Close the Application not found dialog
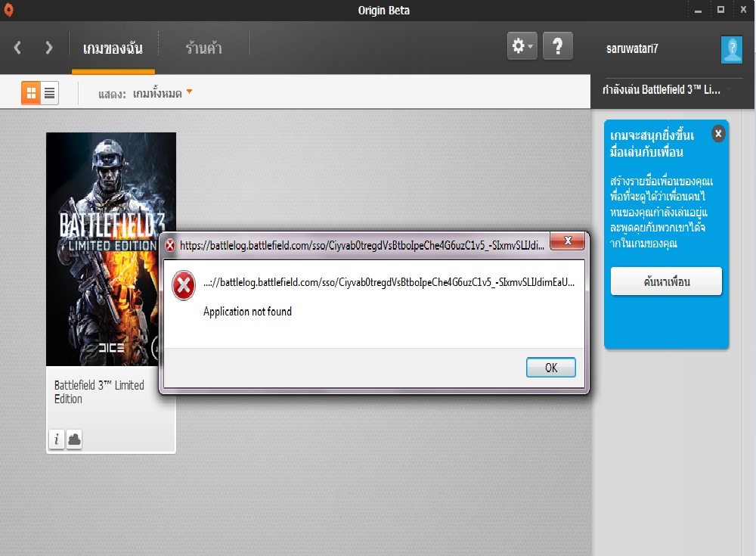The width and height of the screenshot is (756, 556). (x=568, y=241)
